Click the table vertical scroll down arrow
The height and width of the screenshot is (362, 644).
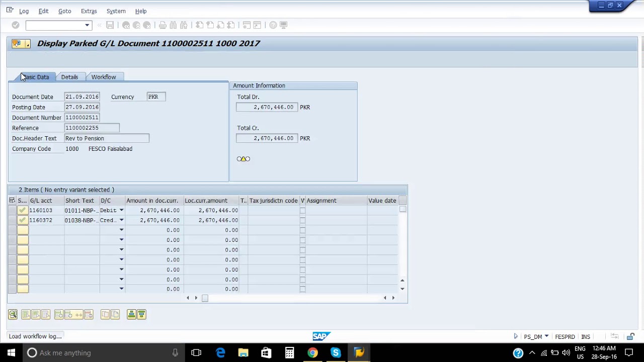pos(402,289)
